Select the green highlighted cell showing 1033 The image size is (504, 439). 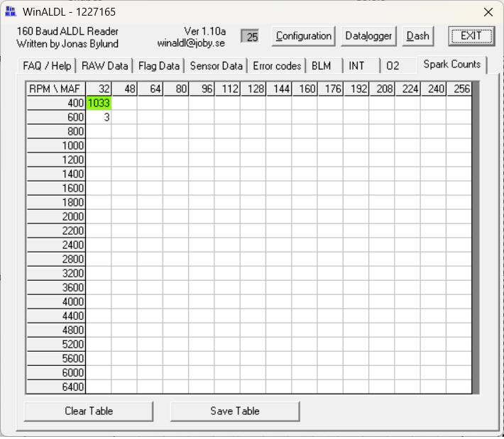pos(99,103)
